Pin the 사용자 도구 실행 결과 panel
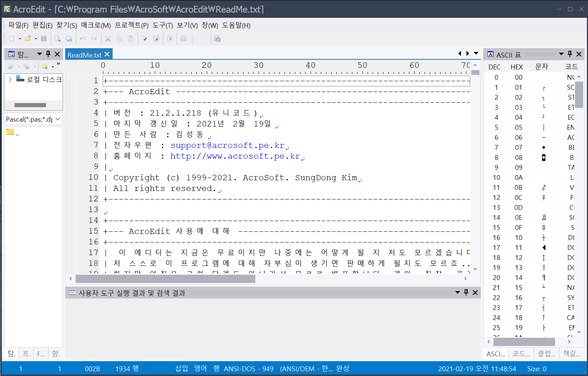 (466, 293)
